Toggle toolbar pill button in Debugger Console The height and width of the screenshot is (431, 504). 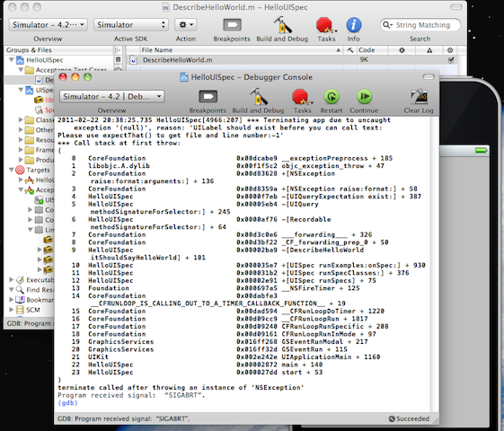click(429, 76)
